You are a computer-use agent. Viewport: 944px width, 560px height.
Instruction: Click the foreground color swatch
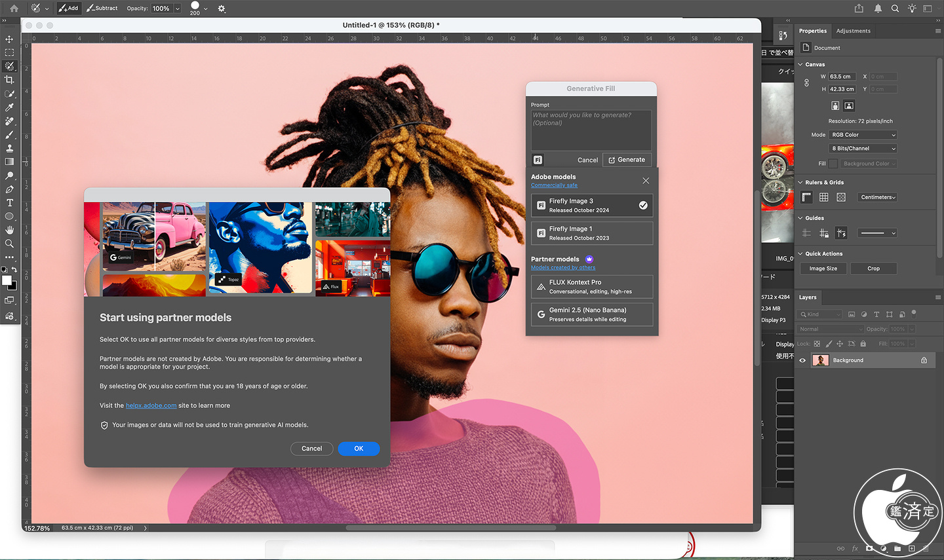tap(7, 280)
